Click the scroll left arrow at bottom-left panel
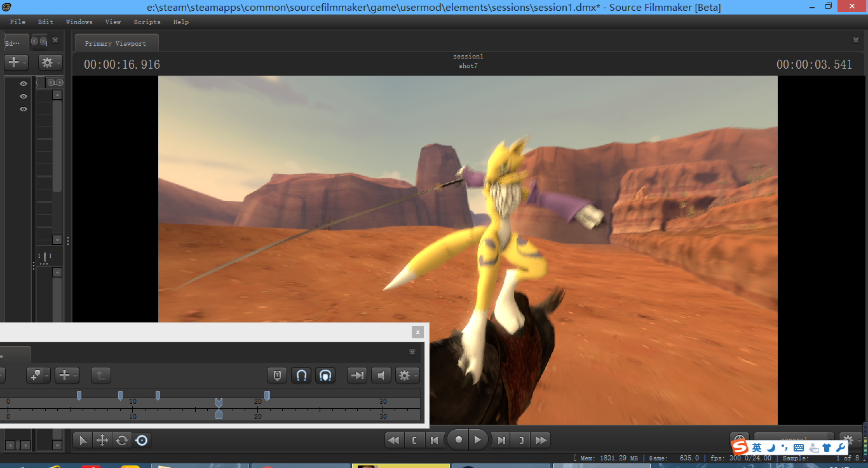868x468 pixels. 10,445
